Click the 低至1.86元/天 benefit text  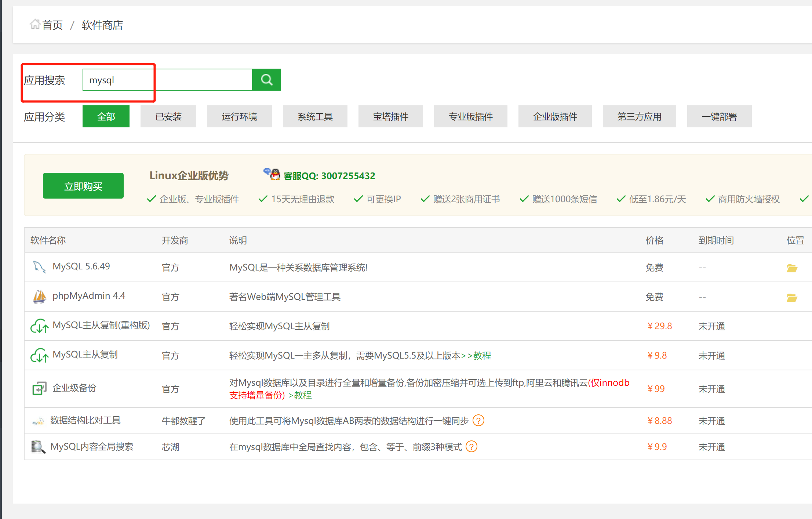[x=658, y=199]
